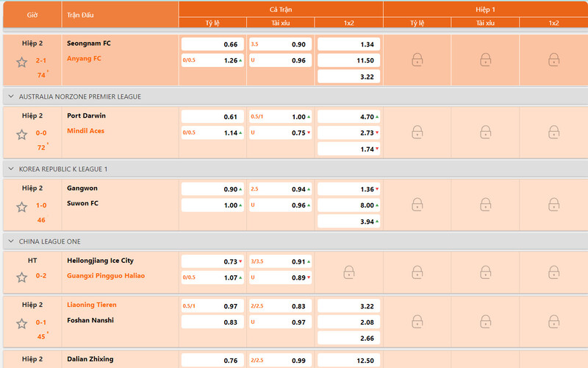Pick Guangxi Pingguo Haliao handicap odds 1.07
588x368 pixels.
(x=212, y=278)
